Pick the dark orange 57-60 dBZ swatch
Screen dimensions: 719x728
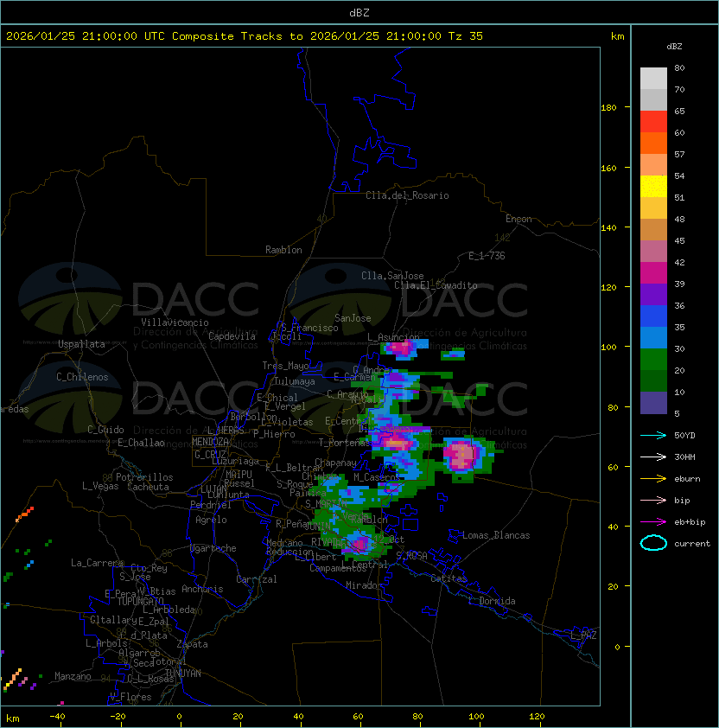653,143
